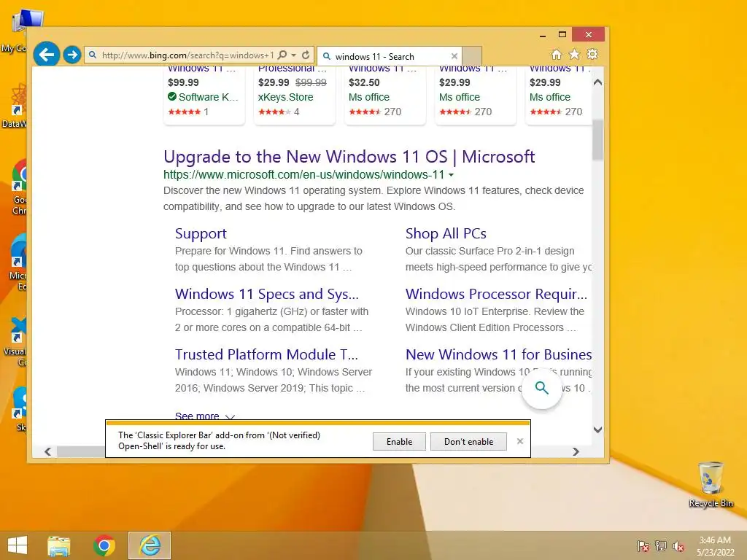747x560 pixels.
Task: Open the taskbar clock showing 3:46 AM
Action: 715,546
